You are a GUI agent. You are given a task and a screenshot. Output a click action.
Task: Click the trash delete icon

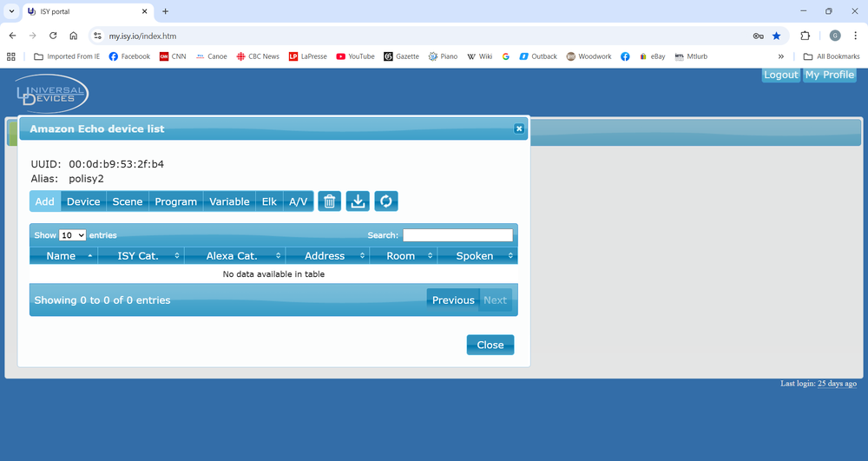[x=329, y=201]
